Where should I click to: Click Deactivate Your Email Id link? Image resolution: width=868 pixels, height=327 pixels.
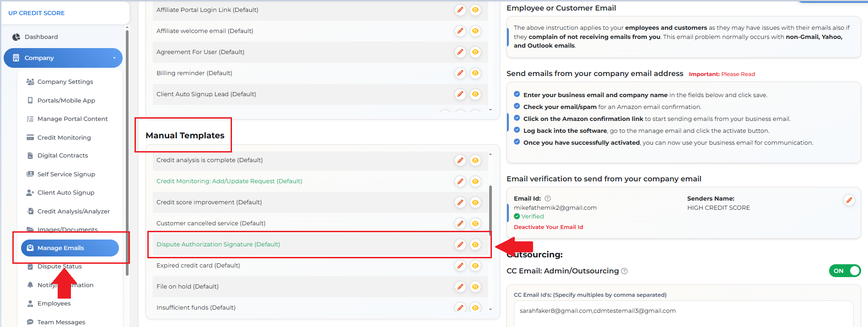(x=548, y=227)
